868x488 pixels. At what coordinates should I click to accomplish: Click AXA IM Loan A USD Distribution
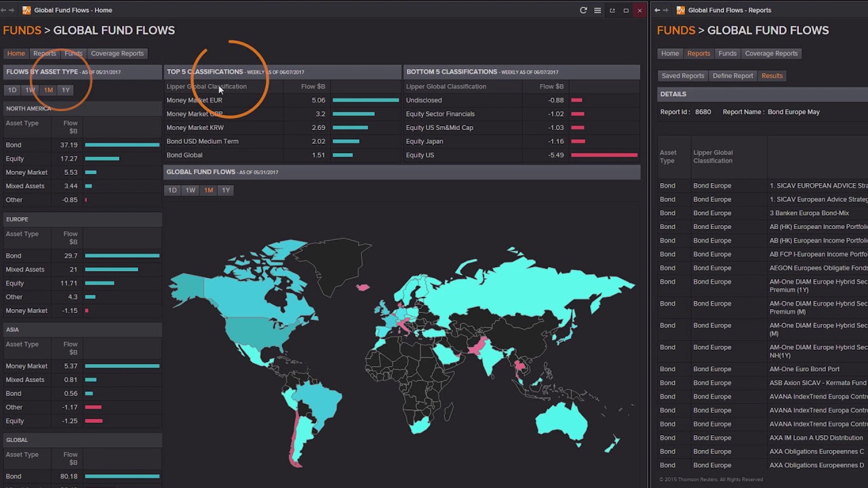pos(816,438)
